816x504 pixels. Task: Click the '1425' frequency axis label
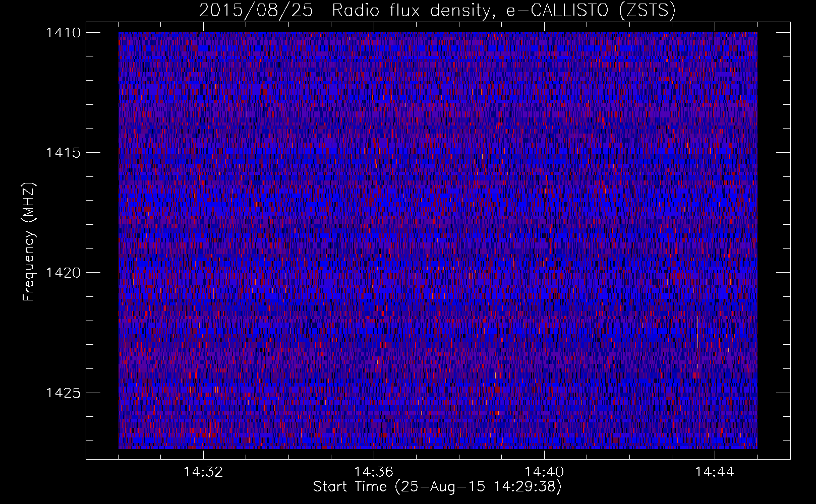[63, 393]
